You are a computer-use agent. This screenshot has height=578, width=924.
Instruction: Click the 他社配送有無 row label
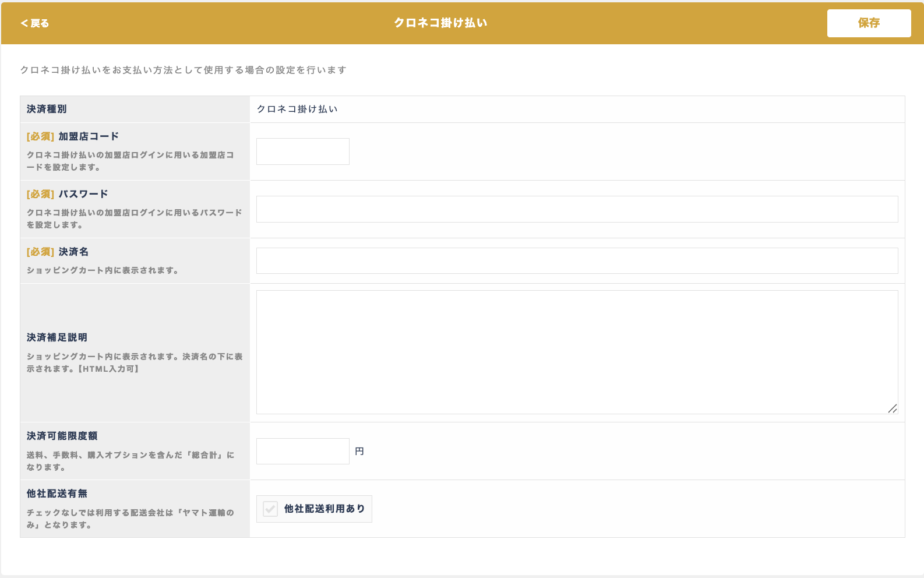57,494
